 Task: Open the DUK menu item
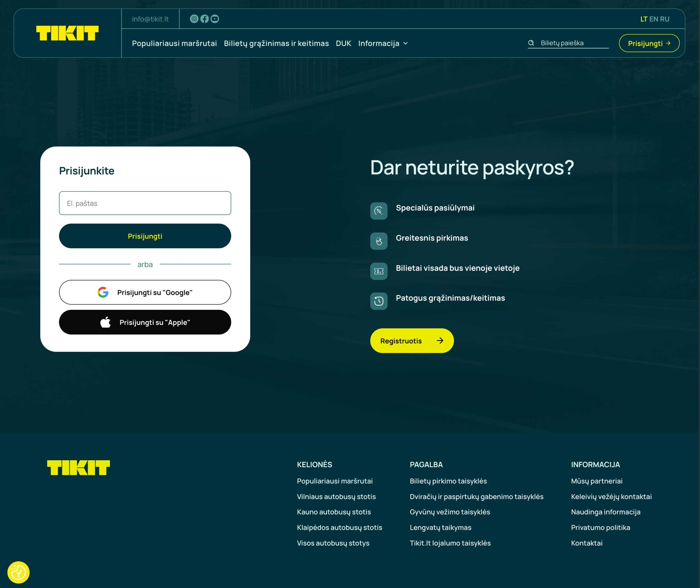coord(343,43)
